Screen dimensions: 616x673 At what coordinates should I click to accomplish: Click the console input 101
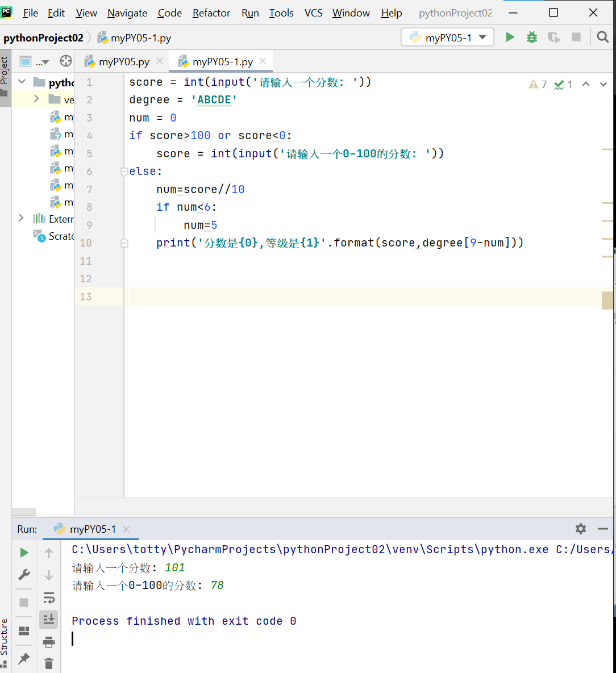[175, 568]
